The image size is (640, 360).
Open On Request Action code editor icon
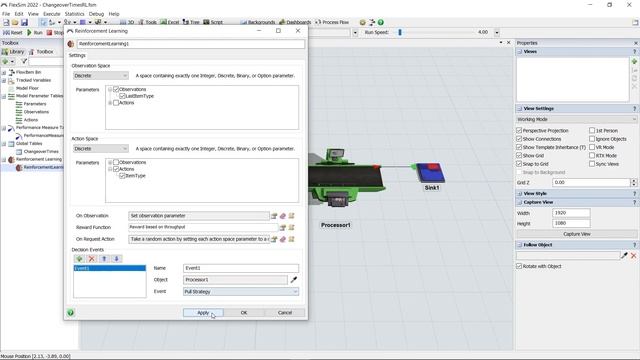point(291,239)
